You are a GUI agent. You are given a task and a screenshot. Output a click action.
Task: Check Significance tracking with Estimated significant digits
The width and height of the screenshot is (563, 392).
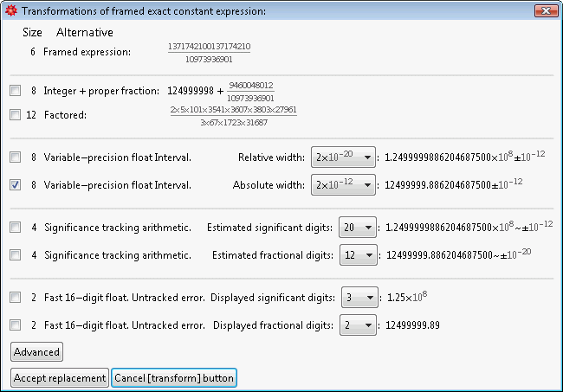click(x=15, y=228)
